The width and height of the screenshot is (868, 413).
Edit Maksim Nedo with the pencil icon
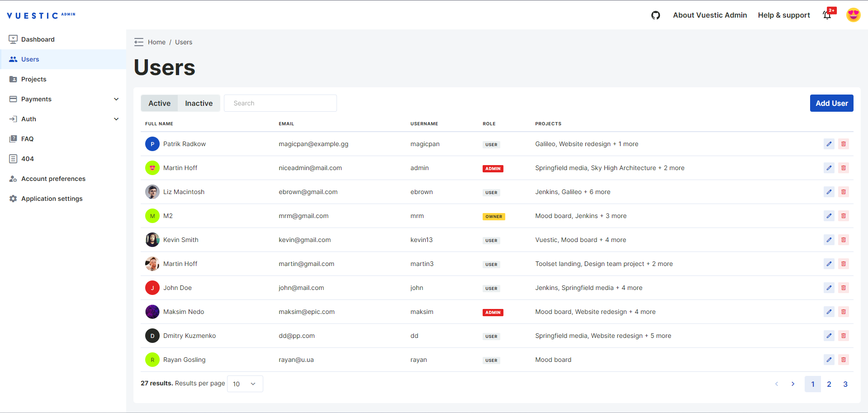[x=829, y=312]
